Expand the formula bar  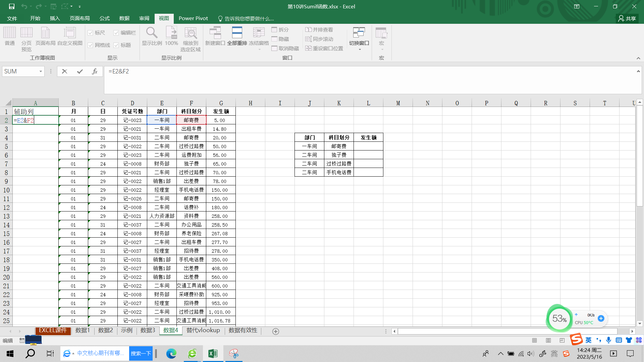[638, 71]
